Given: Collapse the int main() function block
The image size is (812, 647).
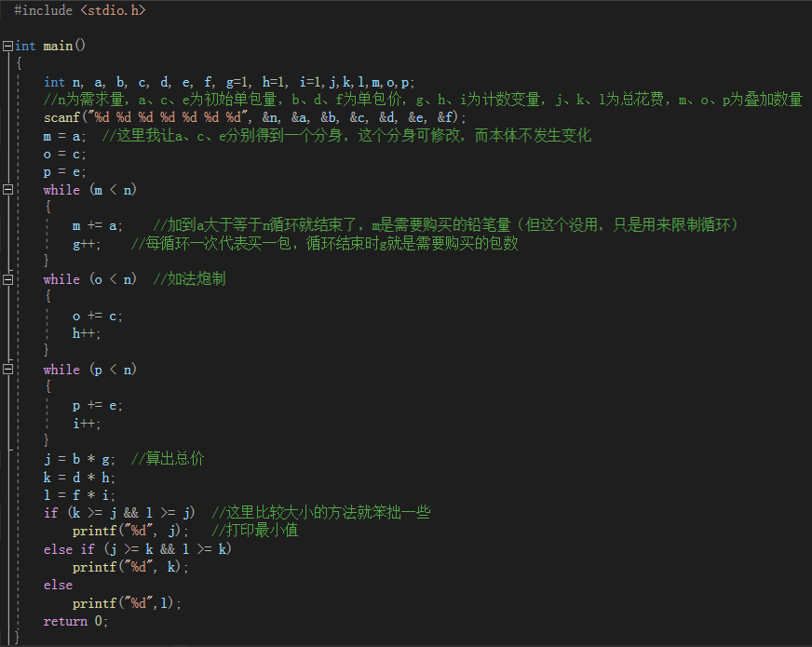Looking at the screenshot, I should coord(7,46).
